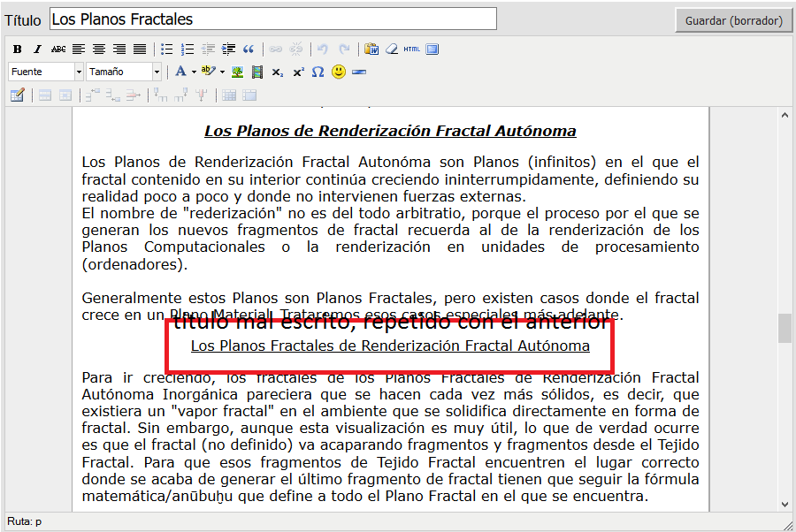Open the HTML source editor
The height and width of the screenshot is (532, 796).
pyautogui.click(x=411, y=49)
